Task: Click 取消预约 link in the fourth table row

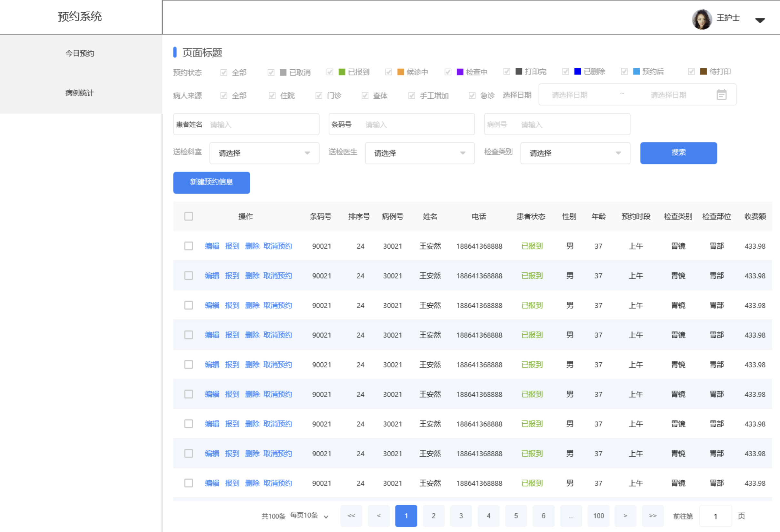Action: click(x=277, y=335)
